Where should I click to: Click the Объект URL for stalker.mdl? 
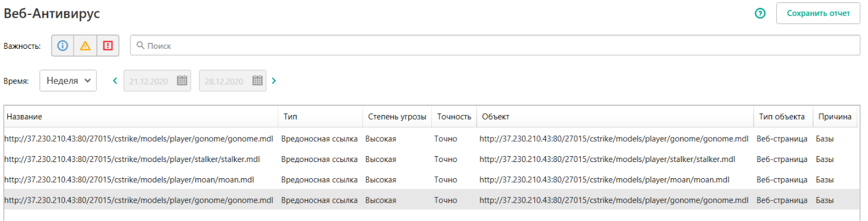tap(608, 159)
